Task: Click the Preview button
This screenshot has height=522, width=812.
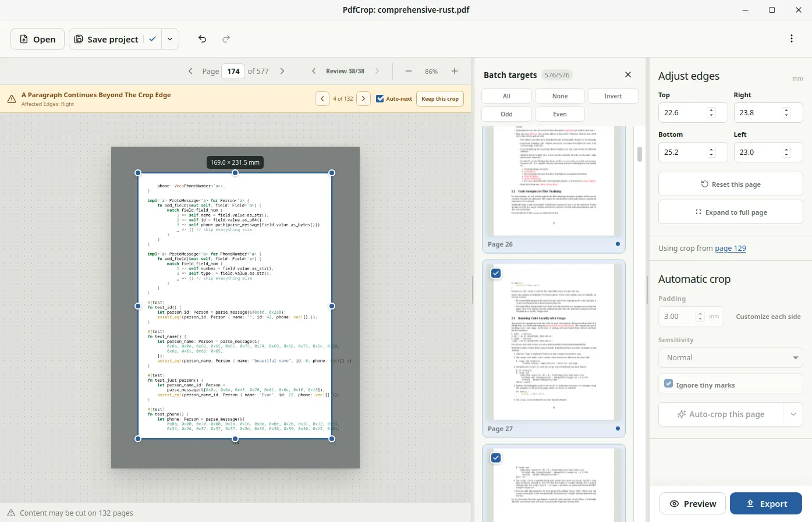Action: click(x=693, y=504)
